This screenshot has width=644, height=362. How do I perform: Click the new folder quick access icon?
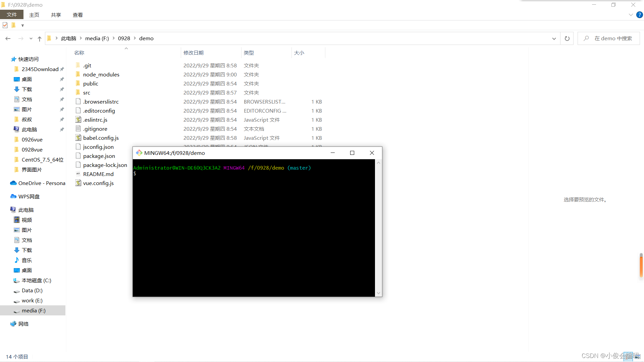pos(13,25)
